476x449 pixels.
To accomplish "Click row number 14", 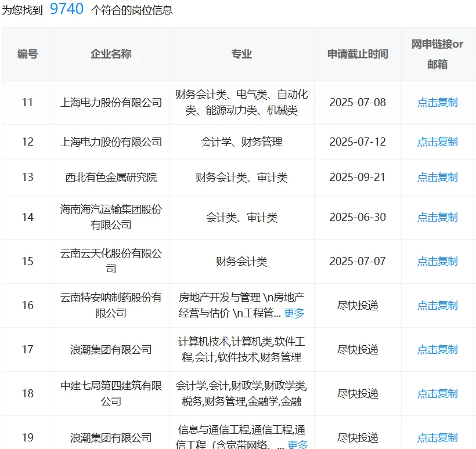I will click(28, 217).
